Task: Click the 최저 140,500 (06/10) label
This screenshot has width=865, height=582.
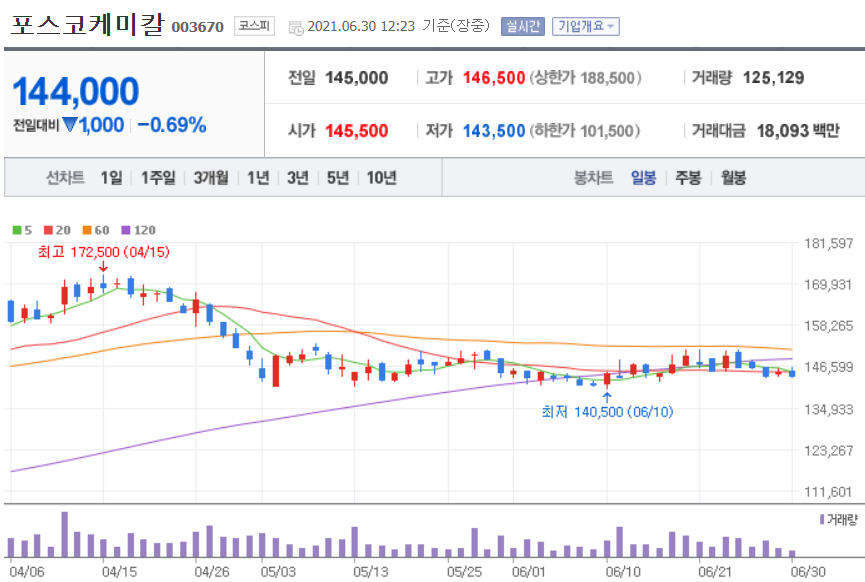Action: click(x=607, y=412)
